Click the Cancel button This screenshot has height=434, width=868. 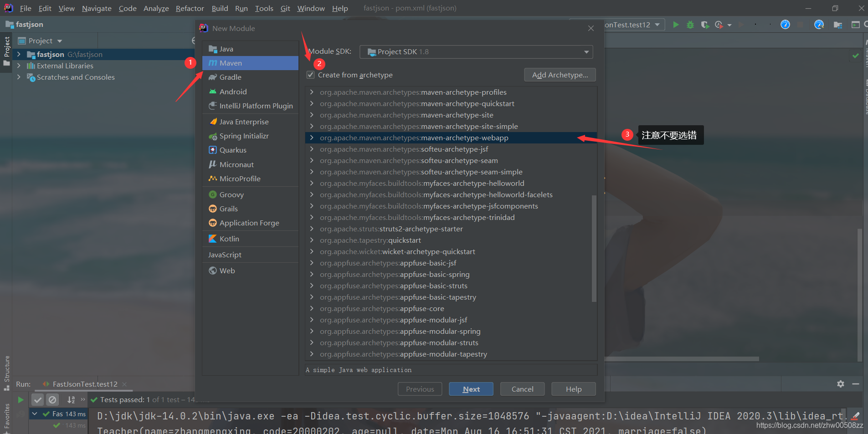coord(522,389)
